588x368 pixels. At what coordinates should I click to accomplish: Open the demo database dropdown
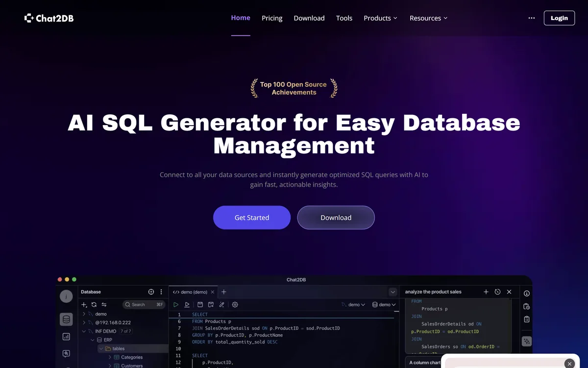[384, 305]
